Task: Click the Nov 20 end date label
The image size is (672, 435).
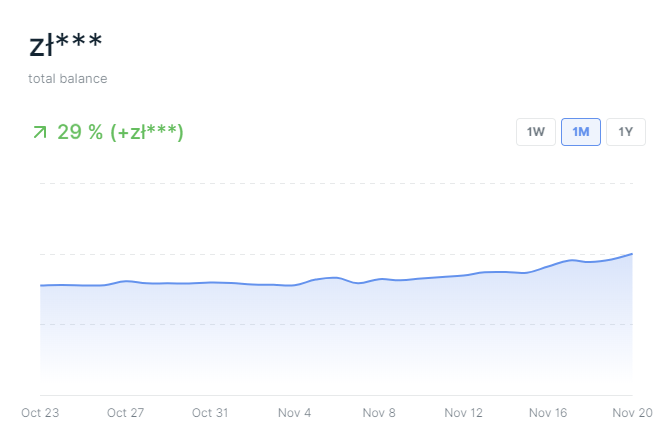Action: [x=630, y=412]
